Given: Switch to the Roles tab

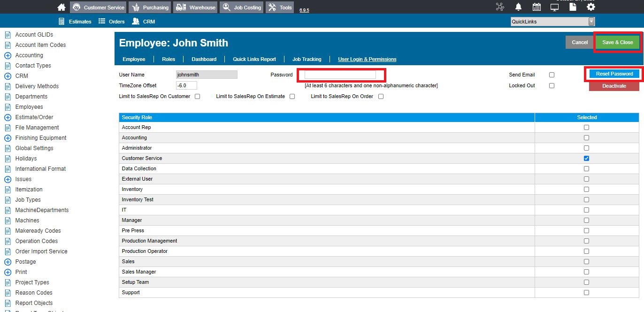Looking at the screenshot, I should [x=169, y=59].
